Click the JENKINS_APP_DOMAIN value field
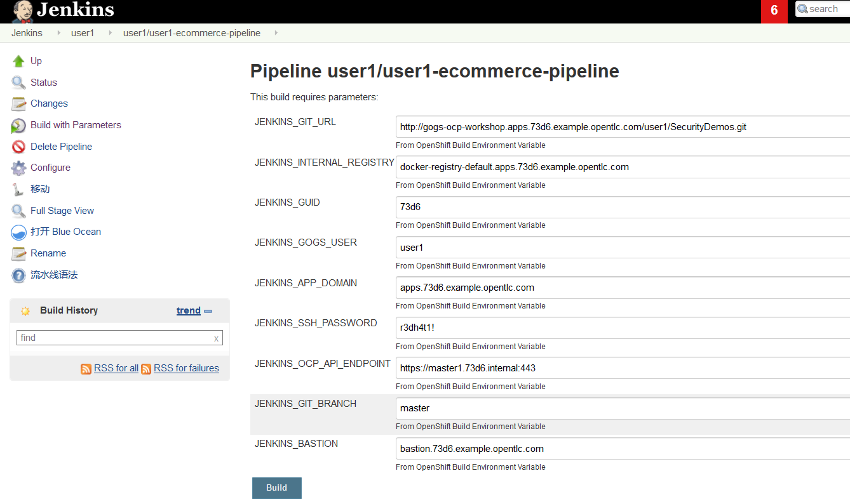The height and width of the screenshot is (504, 850). [623, 288]
